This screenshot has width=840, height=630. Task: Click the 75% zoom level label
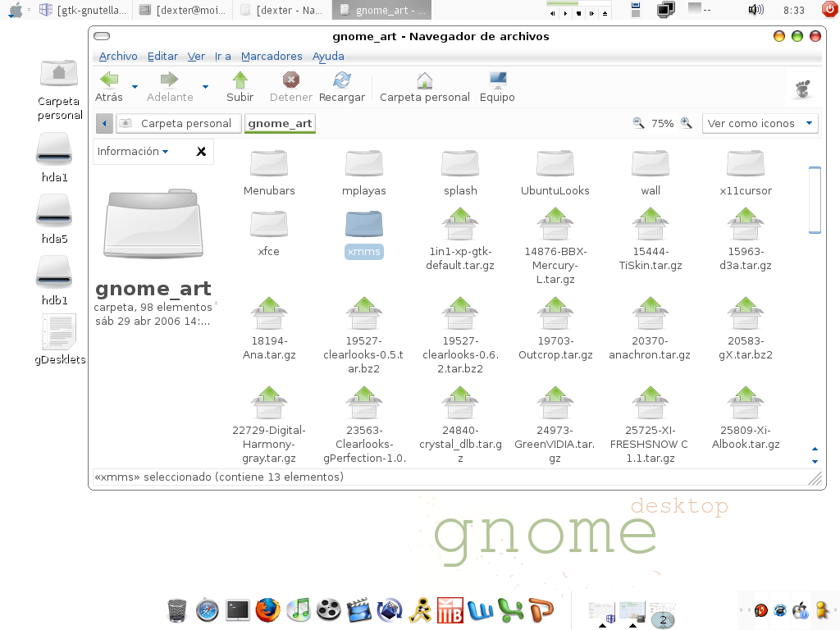pyautogui.click(x=662, y=123)
